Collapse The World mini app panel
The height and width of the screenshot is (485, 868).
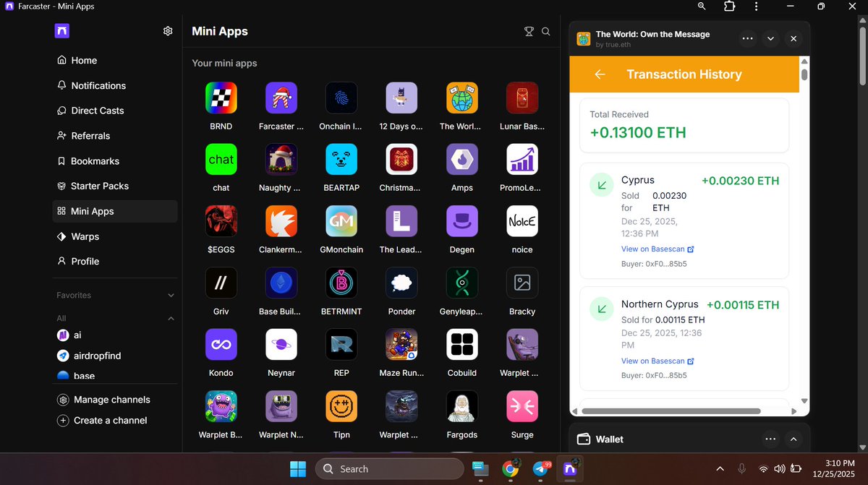770,39
